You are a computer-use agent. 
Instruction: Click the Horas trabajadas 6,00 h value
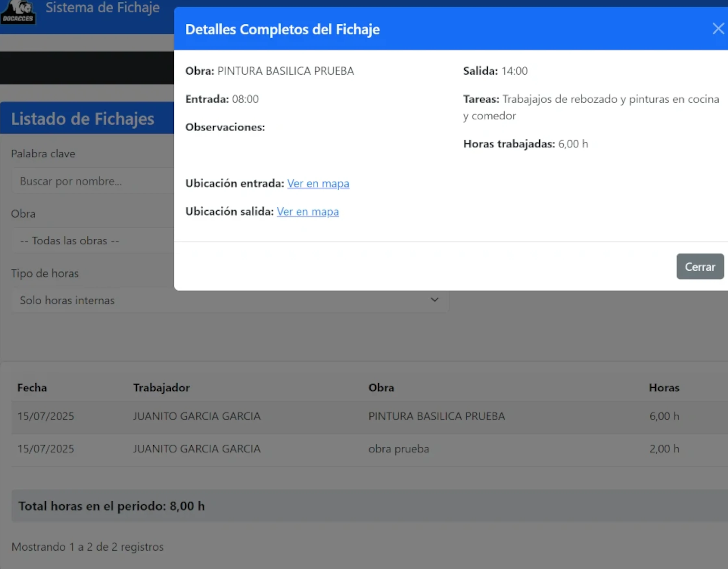pyautogui.click(x=573, y=144)
